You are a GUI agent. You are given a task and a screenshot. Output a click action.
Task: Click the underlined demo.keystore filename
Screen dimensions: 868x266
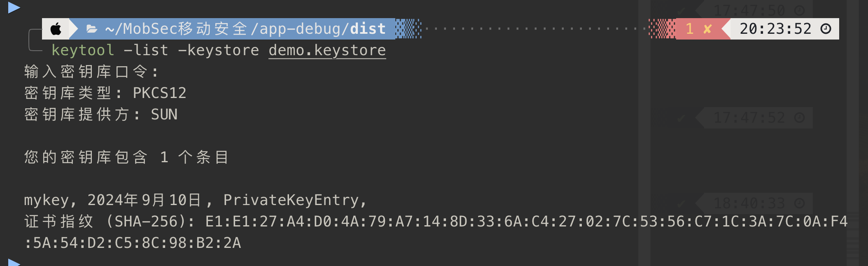(x=327, y=50)
